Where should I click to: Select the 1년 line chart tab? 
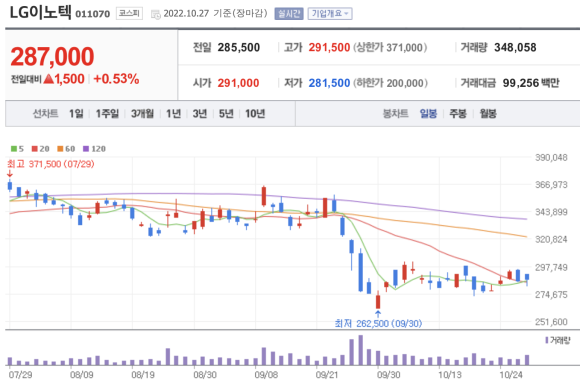tap(173, 114)
